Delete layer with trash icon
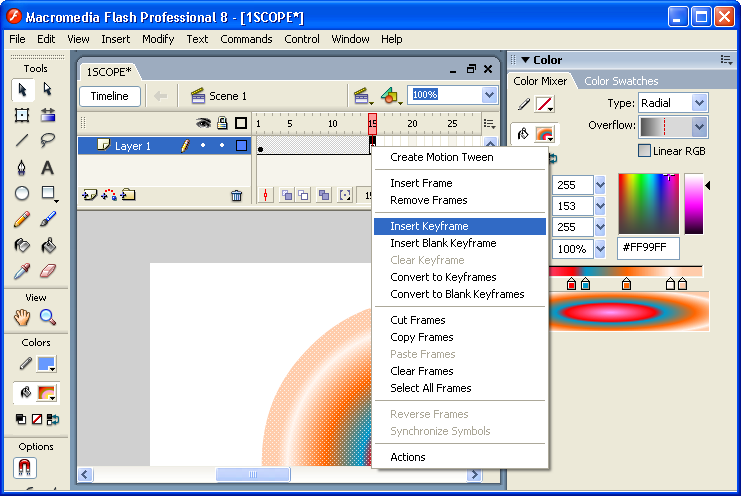The height and width of the screenshot is (496, 741). (x=236, y=196)
